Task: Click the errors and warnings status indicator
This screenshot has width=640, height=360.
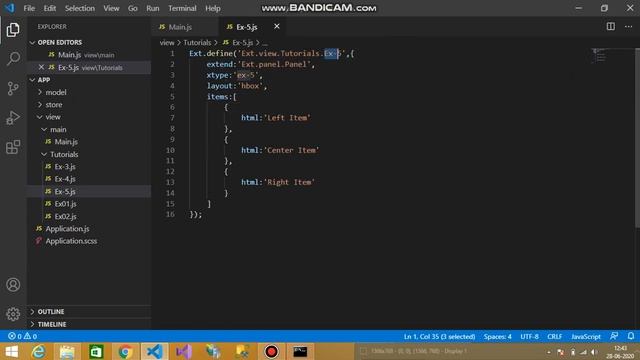Action: pos(22,336)
